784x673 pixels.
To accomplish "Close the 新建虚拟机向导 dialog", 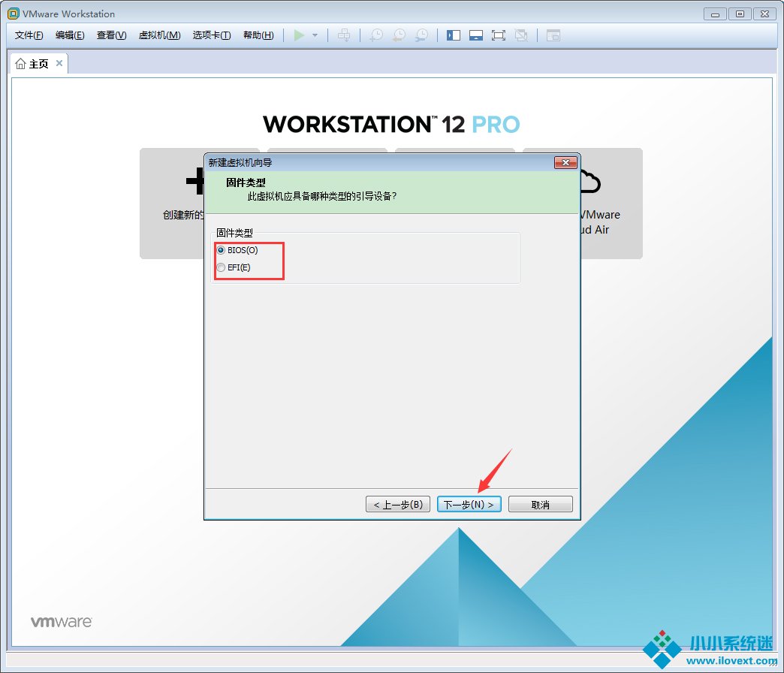I will tap(565, 162).
